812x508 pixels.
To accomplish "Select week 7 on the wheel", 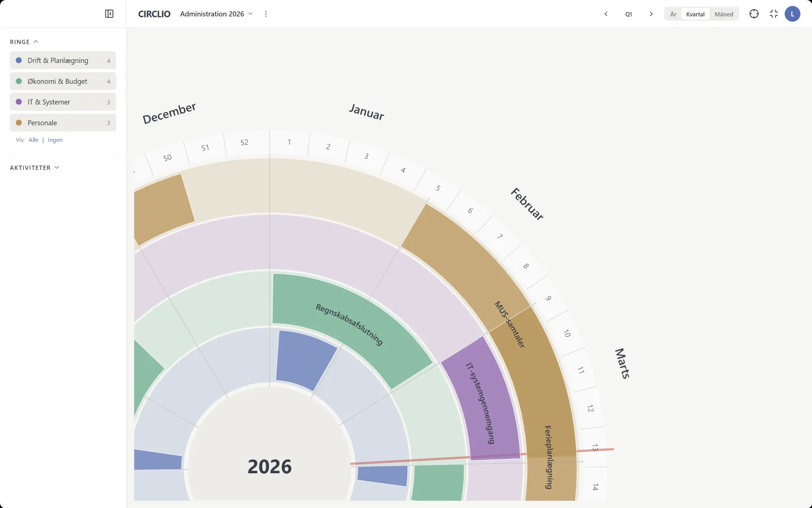I will coord(500,236).
